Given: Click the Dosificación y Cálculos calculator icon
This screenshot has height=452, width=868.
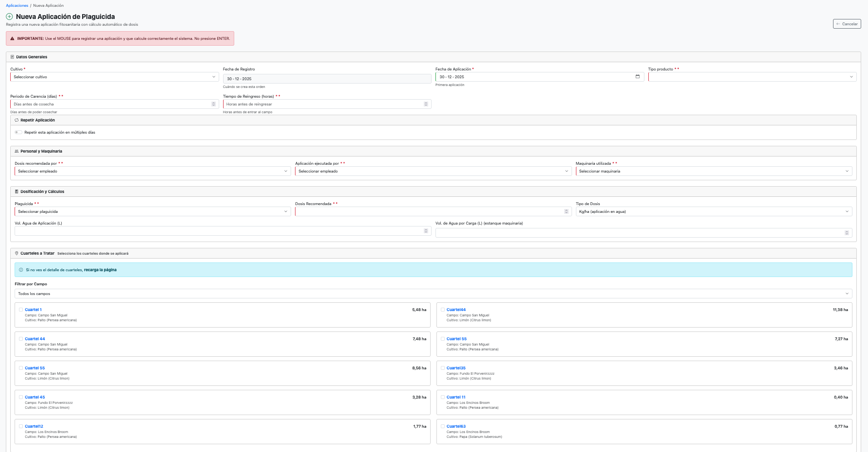Looking at the screenshot, I should pos(17,191).
